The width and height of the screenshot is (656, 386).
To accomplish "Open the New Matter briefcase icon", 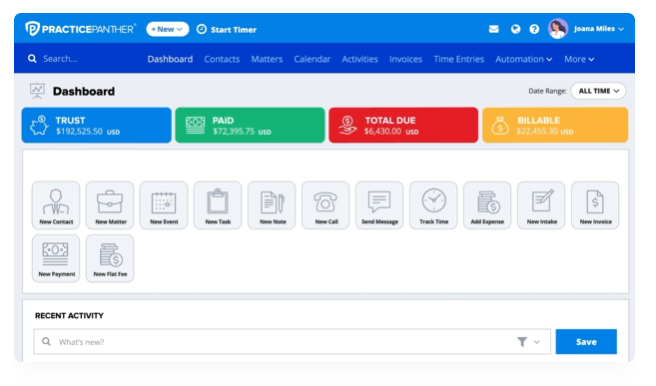I will point(110,205).
